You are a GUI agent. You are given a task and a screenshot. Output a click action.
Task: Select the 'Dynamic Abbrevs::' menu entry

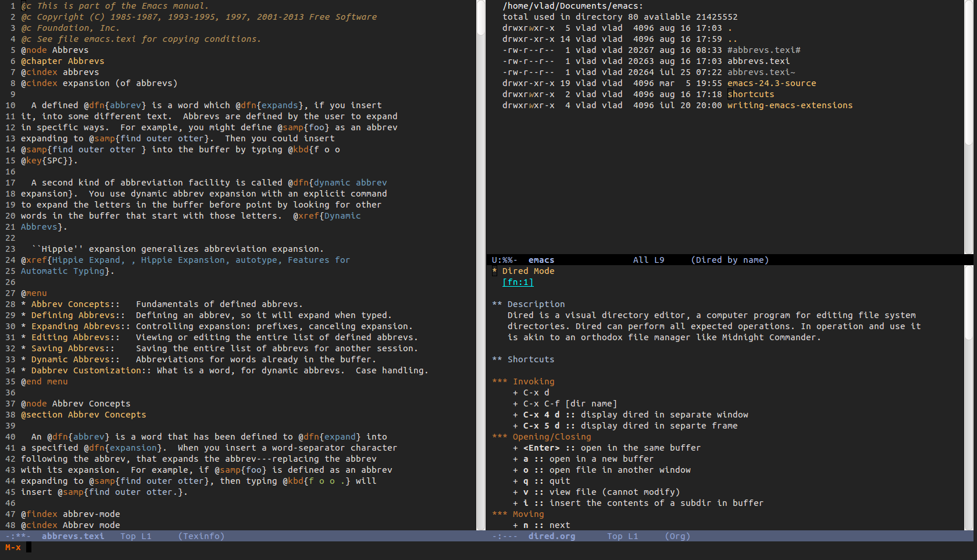75,359
